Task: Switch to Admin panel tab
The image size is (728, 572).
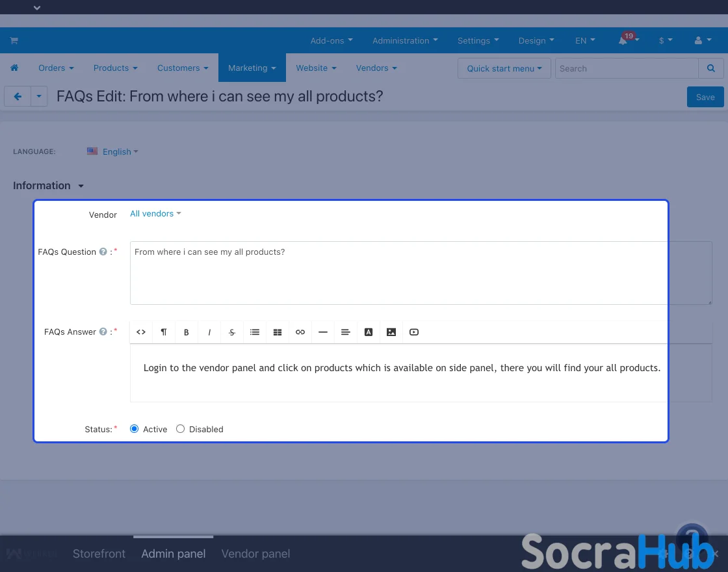Action: 173,553
